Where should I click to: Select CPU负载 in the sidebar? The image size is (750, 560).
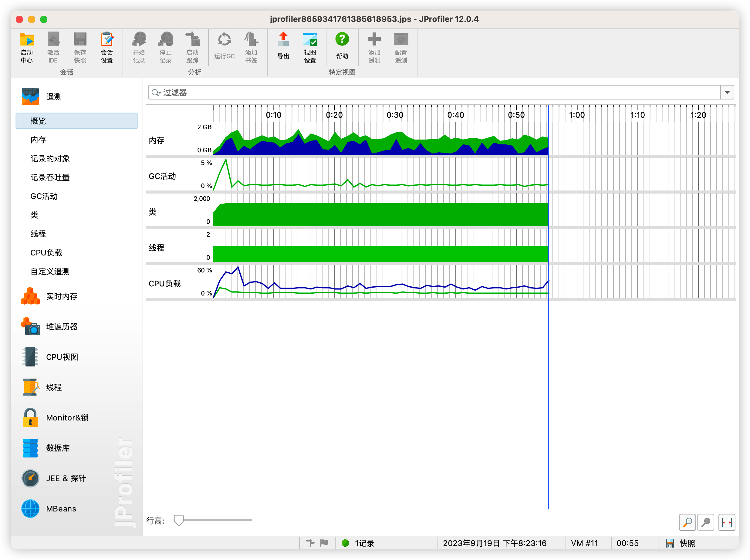pos(46,252)
